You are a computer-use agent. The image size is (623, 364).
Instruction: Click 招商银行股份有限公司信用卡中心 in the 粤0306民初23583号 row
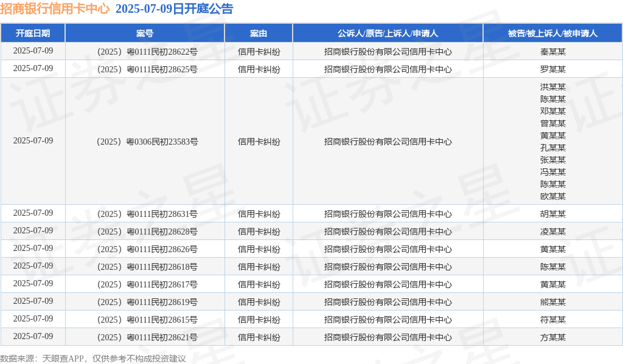(388, 142)
